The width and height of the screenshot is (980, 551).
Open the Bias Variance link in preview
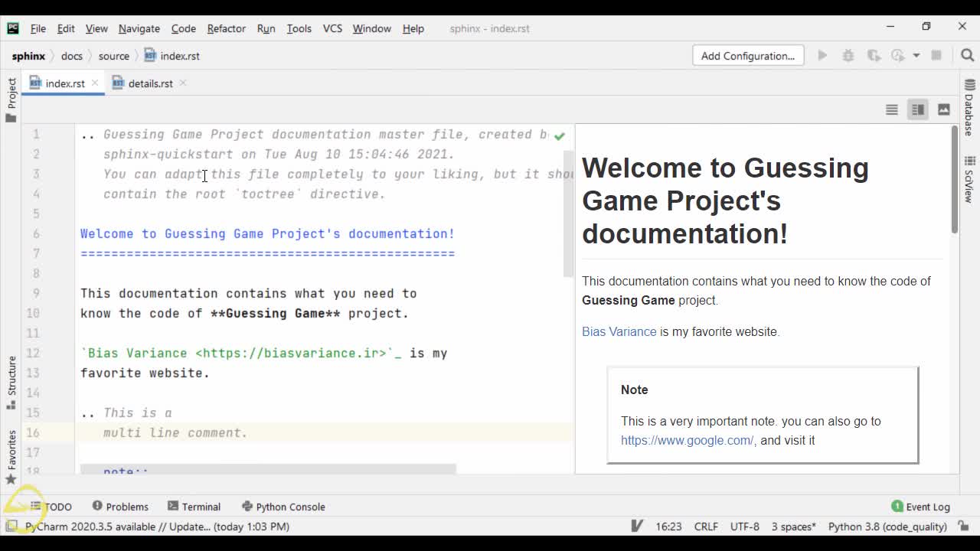click(x=619, y=331)
